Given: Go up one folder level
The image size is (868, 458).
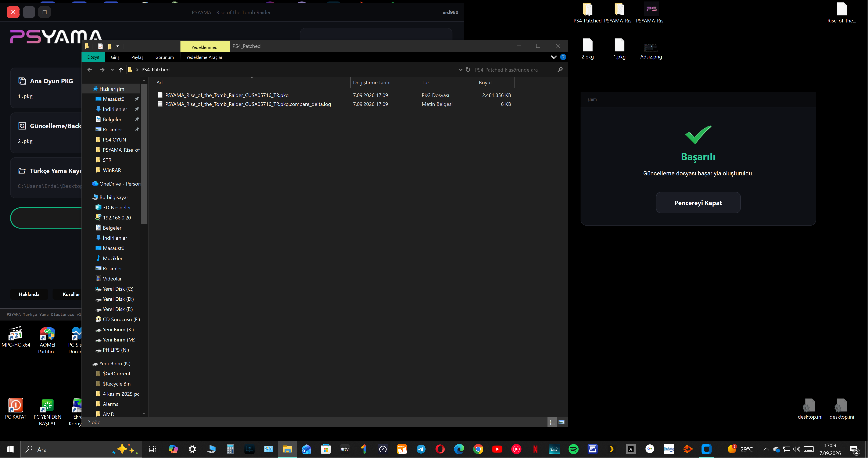Looking at the screenshot, I should 121,70.
